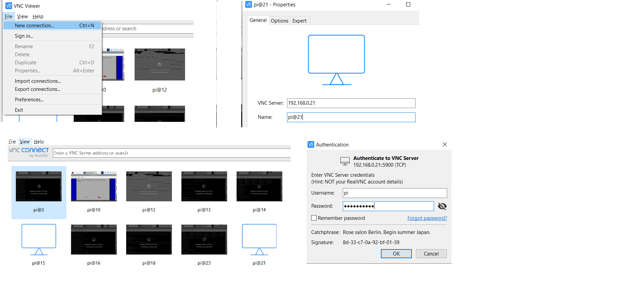Toggle password visibility eye icon
The height and width of the screenshot is (304, 644).
coord(442,206)
